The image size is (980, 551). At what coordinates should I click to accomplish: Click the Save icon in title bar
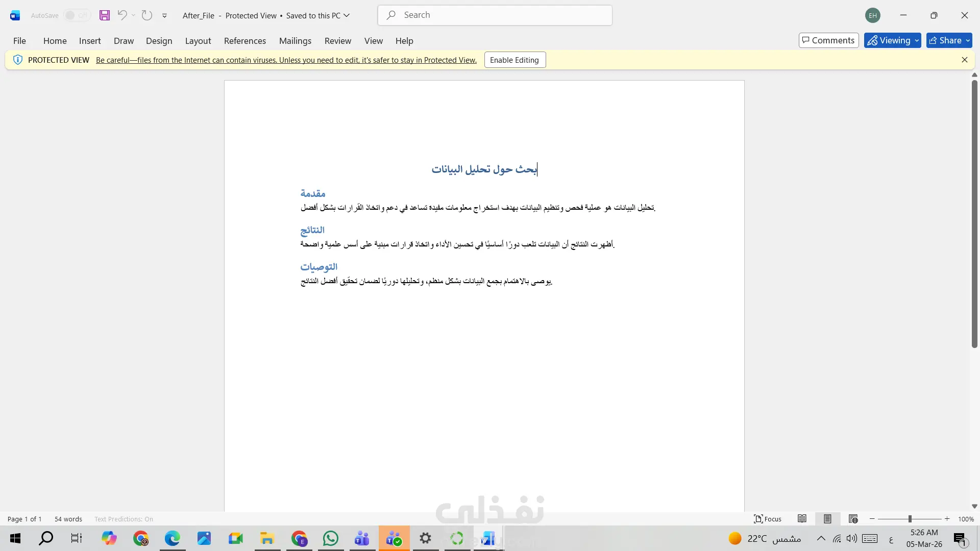105,15
